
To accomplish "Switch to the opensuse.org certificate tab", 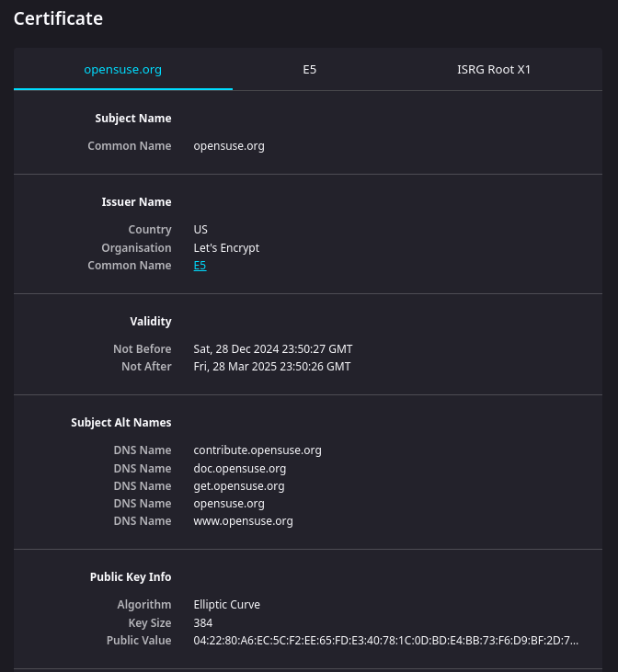I will pyautogui.click(x=122, y=70).
